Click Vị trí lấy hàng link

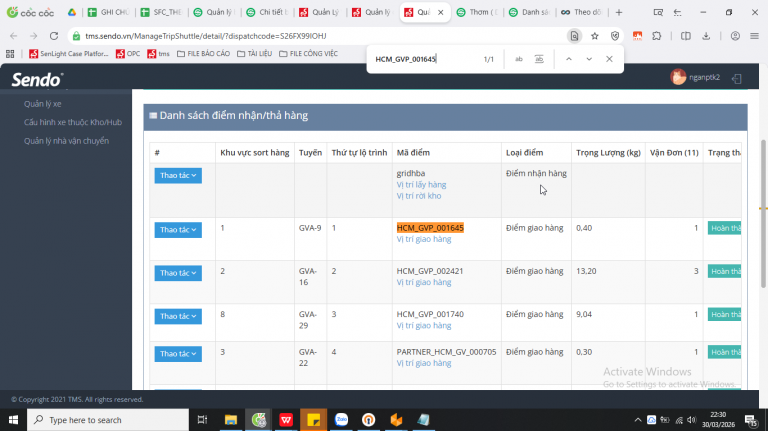pyautogui.click(x=421, y=185)
